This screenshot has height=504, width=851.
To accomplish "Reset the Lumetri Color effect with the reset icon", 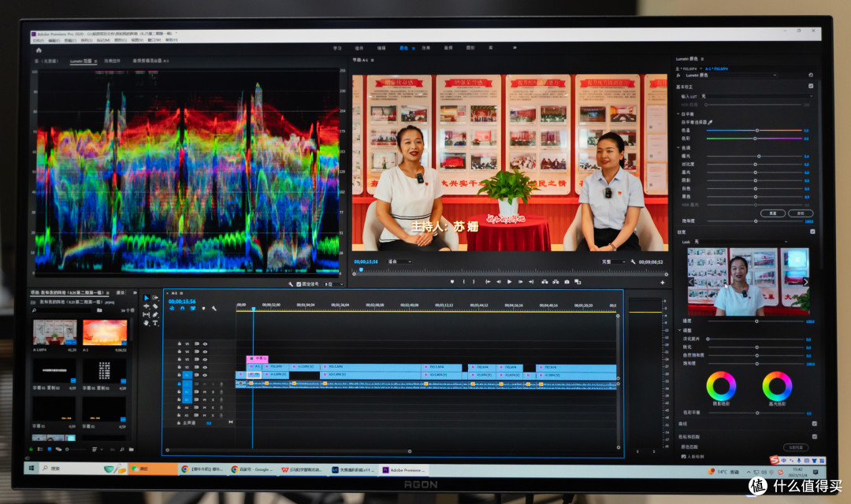I will (811, 75).
